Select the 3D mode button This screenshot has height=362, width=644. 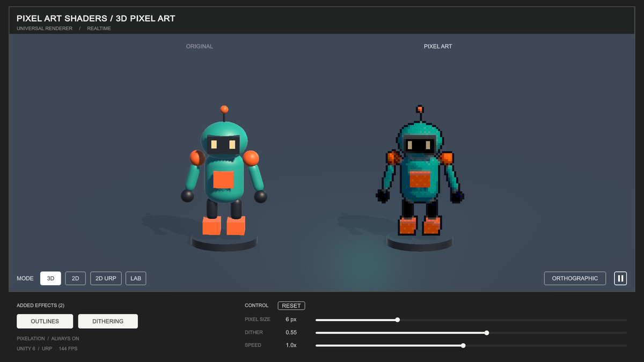pos(50,278)
